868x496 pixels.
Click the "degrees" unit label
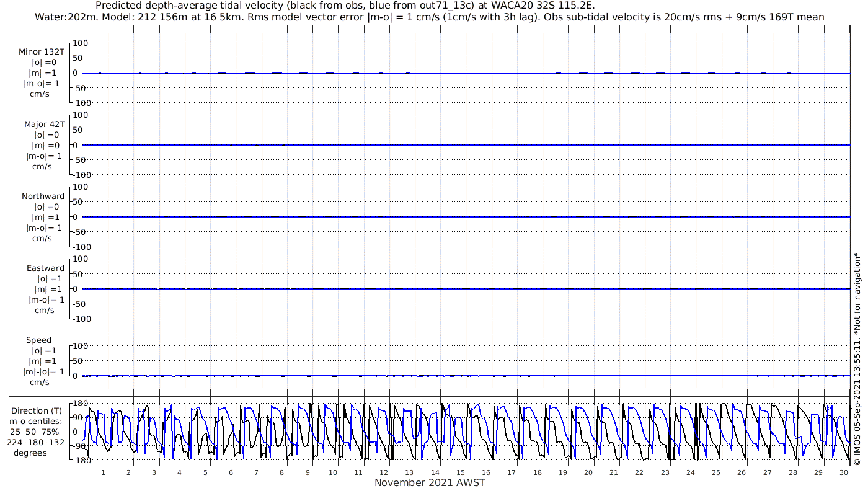[x=30, y=453]
